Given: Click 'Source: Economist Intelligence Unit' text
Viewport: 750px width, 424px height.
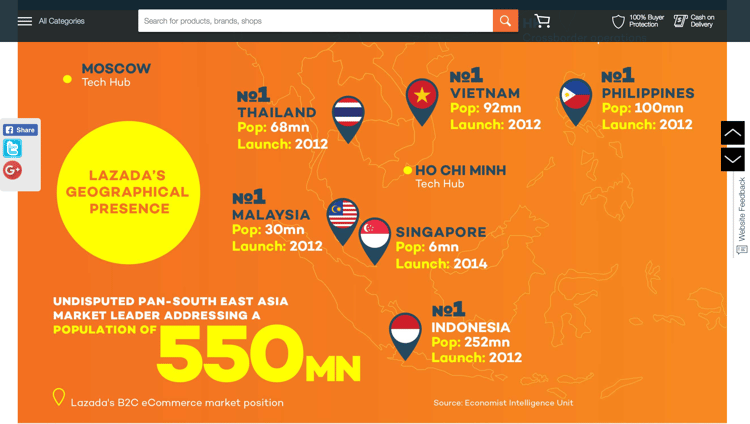Looking at the screenshot, I should click(x=503, y=403).
